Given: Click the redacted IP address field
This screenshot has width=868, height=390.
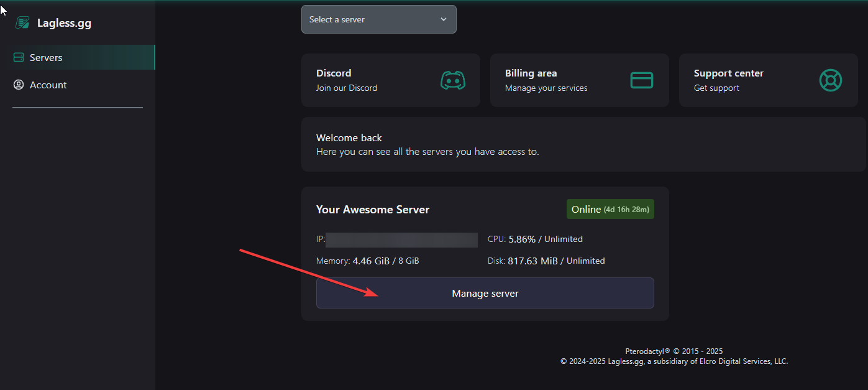Looking at the screenshot, I should point(401,239).
